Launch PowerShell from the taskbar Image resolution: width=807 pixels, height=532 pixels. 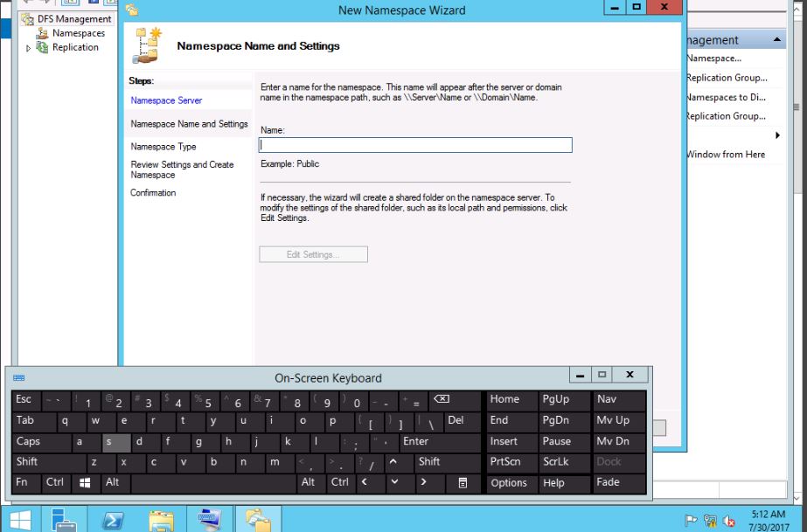tap(113, 520)
